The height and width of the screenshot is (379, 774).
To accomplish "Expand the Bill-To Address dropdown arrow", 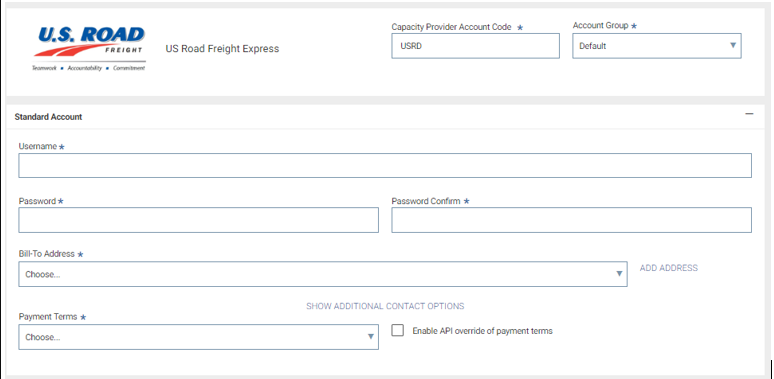I will tap(619, 274).
